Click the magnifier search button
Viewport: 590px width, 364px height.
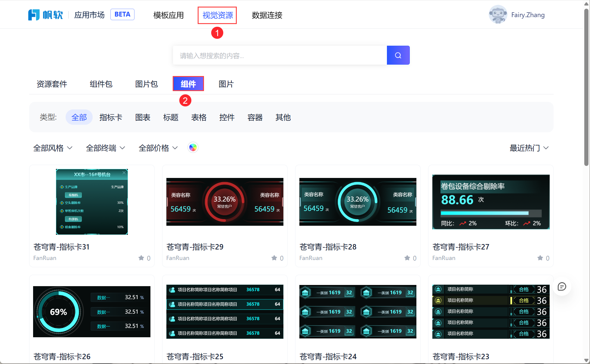click(398, 55)
